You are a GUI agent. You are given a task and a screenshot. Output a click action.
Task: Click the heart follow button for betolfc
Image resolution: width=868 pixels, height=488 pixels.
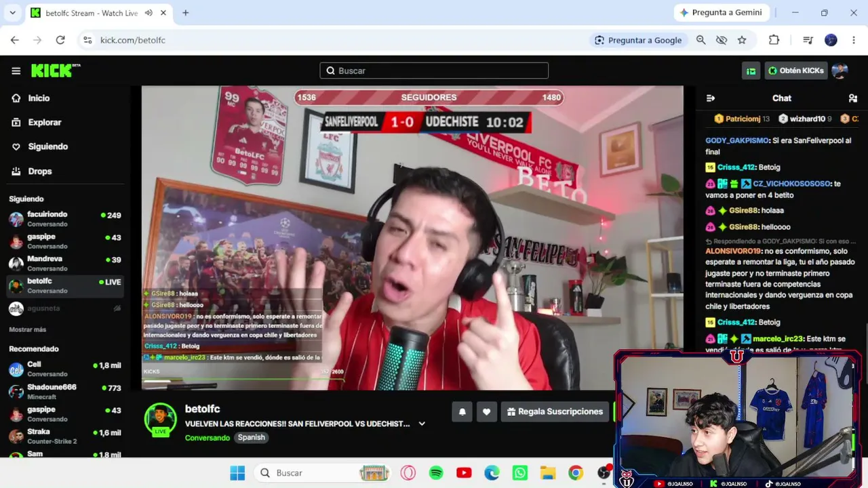coord(486,411)
